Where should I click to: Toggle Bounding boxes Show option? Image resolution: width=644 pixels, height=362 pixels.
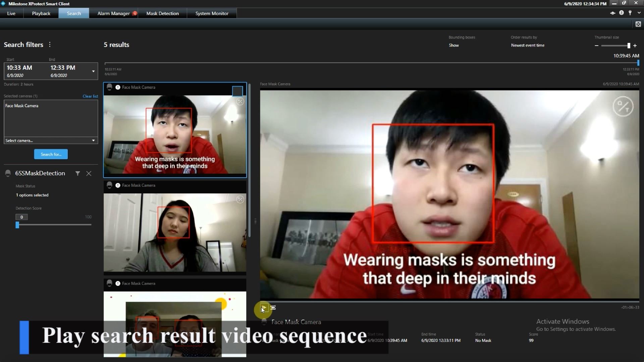tap(453, 45)
